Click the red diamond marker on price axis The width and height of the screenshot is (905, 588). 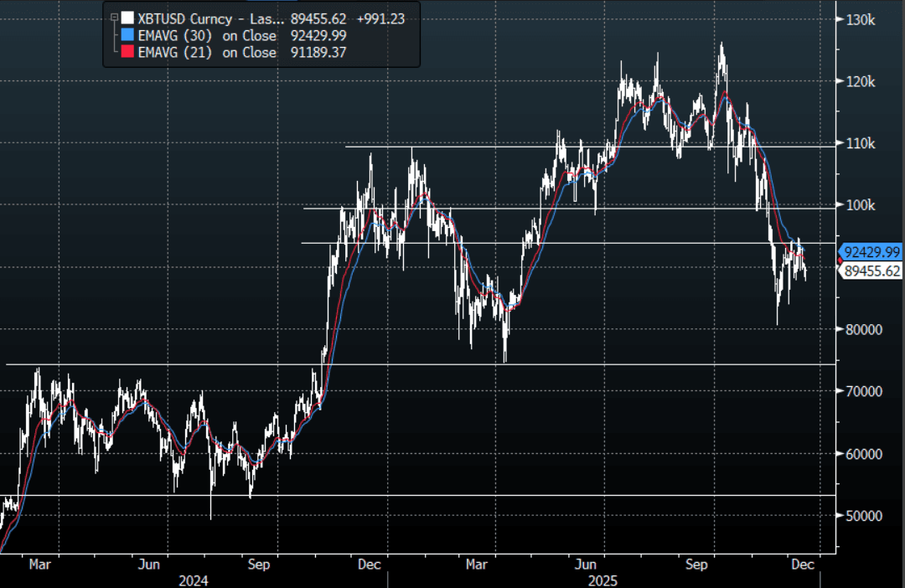(840, 261)
